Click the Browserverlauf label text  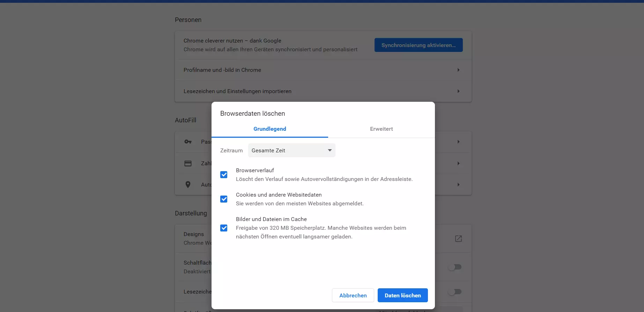pyautogui.click(x=255, y=170)
